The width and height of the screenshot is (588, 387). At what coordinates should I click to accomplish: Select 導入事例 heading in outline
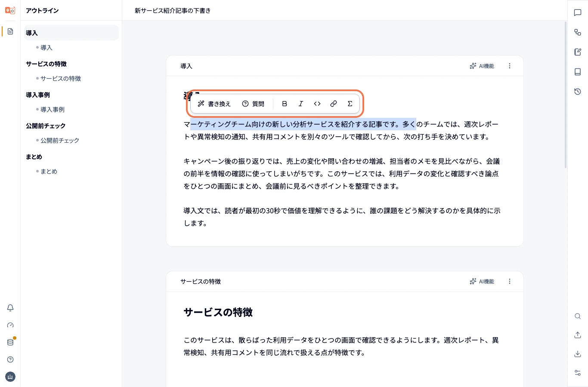click(38, 95)
